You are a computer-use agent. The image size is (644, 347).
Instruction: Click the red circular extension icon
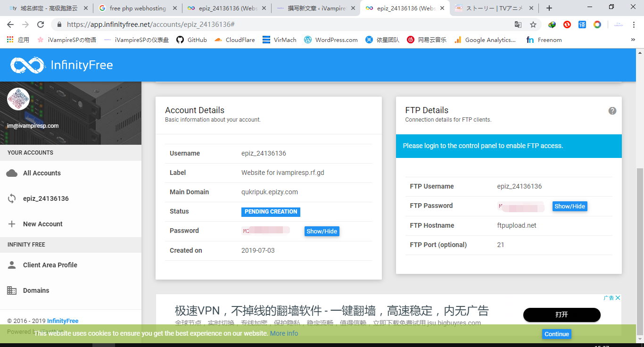click(x=567, y=25)
